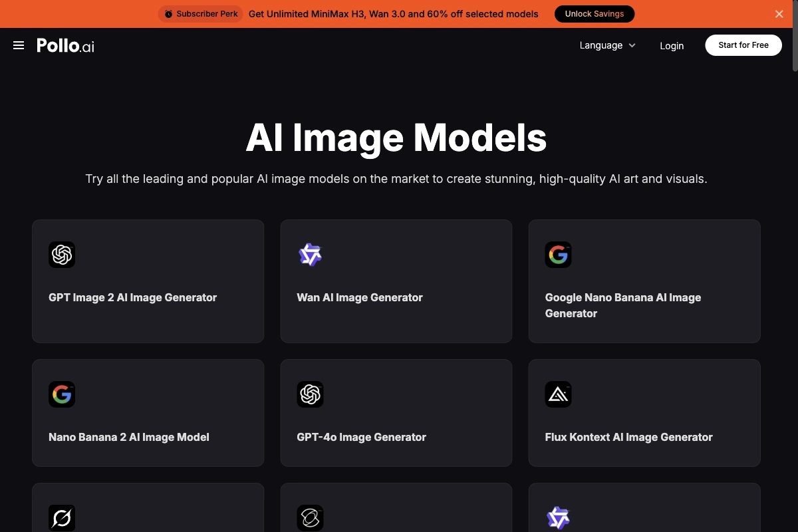Click the Subscriber Perk badge

[200, 14]
